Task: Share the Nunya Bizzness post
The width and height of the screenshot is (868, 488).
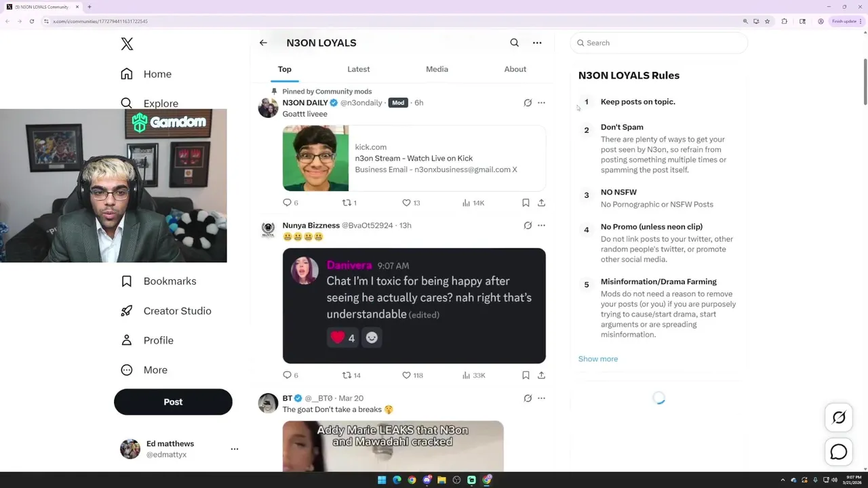Action: pos(541,375)
